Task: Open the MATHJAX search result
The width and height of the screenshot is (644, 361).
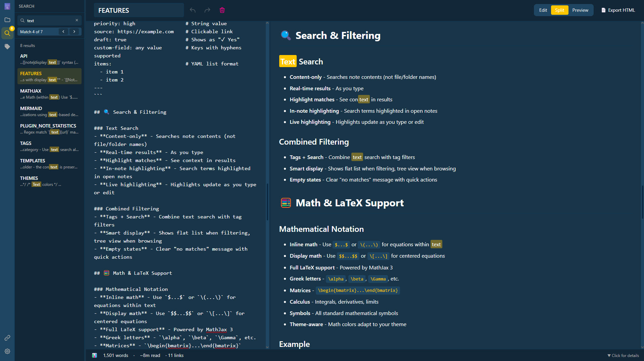Action: point(49,94)
